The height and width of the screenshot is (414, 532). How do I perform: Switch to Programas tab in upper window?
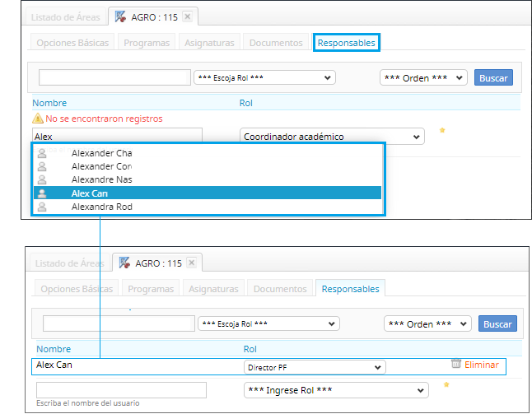147,43
